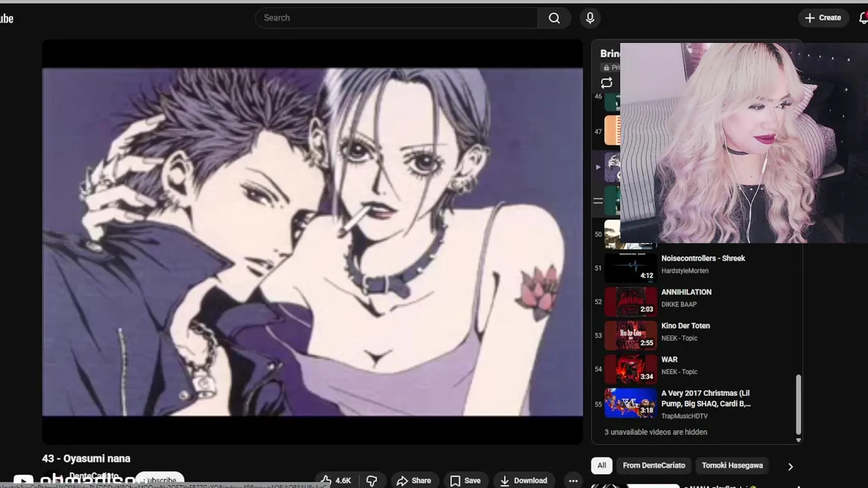Image resolution: width=868 pixels, height=488 pixels.
Task: Play Noisecontrollers - Shreek from playlist
Action: [696, 268]
